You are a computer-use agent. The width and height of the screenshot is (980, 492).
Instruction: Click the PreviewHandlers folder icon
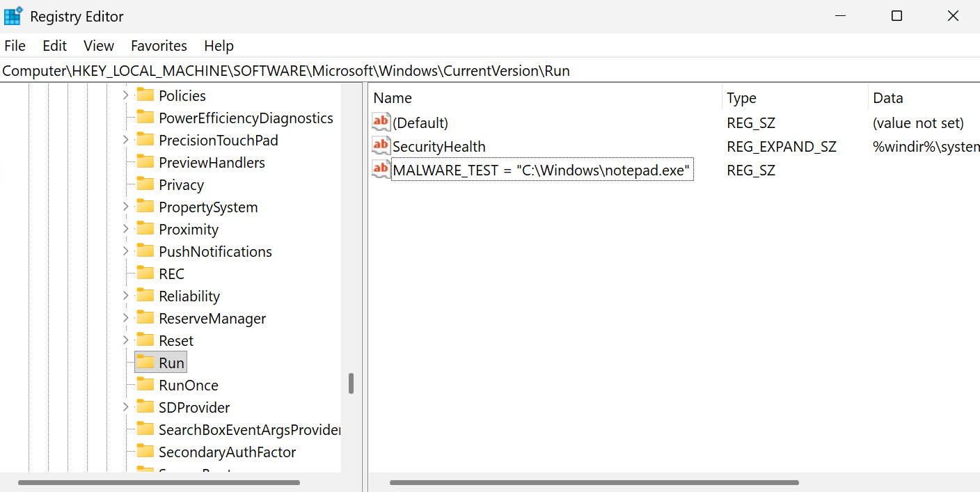point(145,162)
